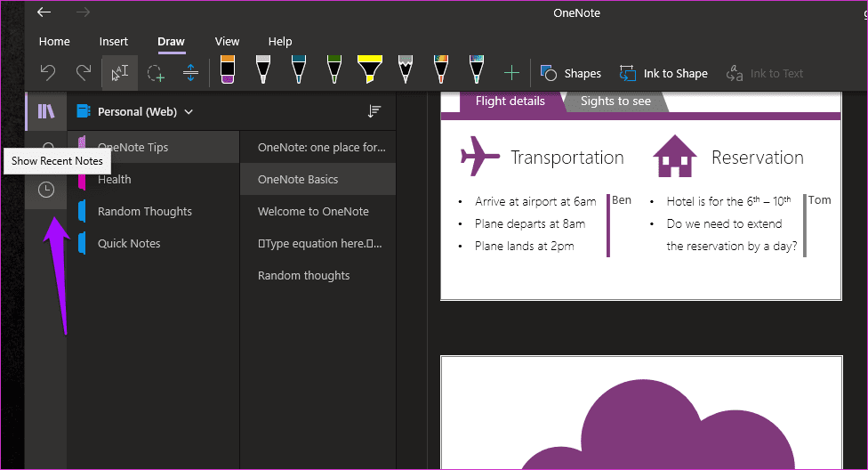Expand the Personal (Web) notebook dropdown
The image size is (868, 470).
pos(189,112)
